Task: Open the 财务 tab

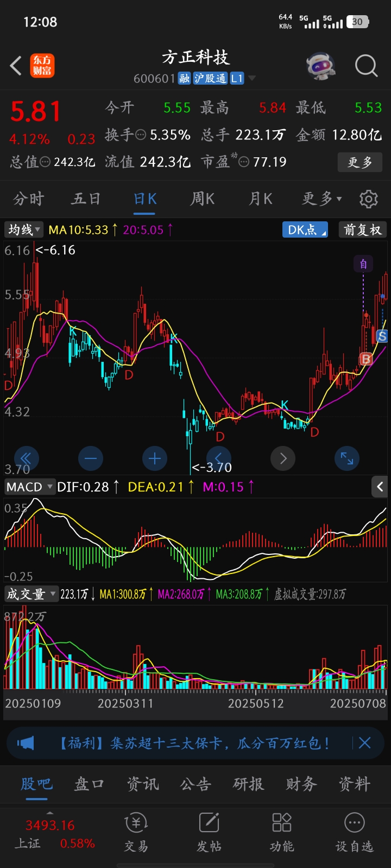Action: (301, 784)
